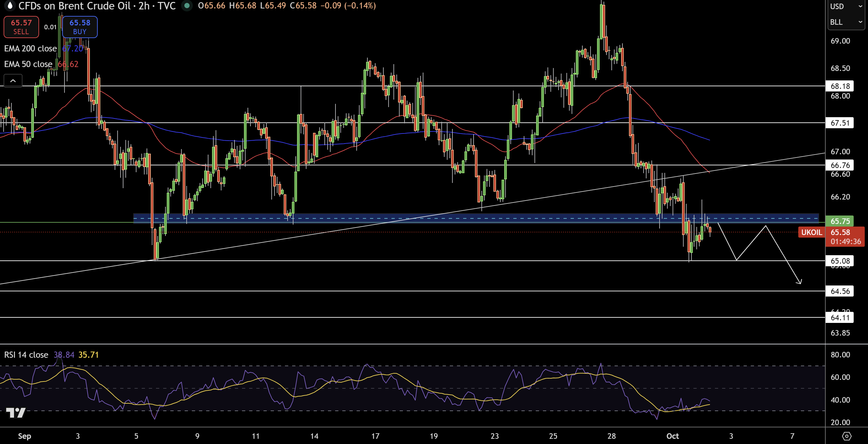This screenshot has width=868, height=444.
Task: Click the Brent Crude oil drop icon
Action: pos(10,6)
